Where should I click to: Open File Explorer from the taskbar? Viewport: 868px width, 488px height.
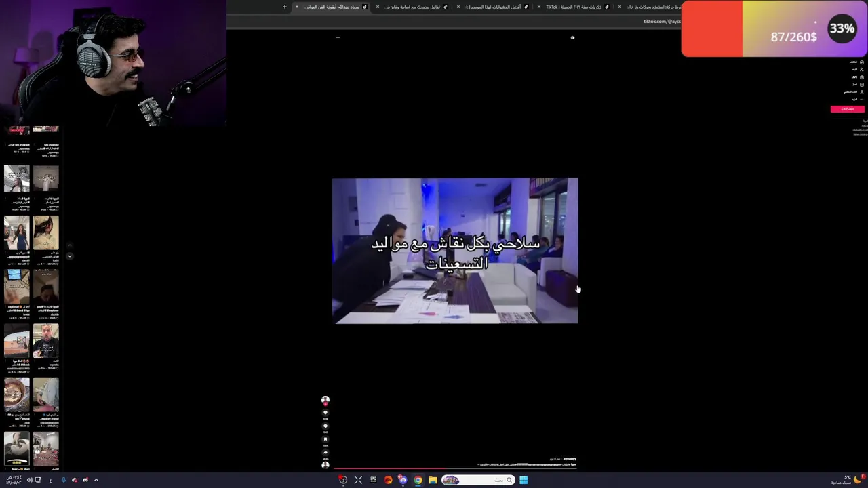[x=433, y=480]
